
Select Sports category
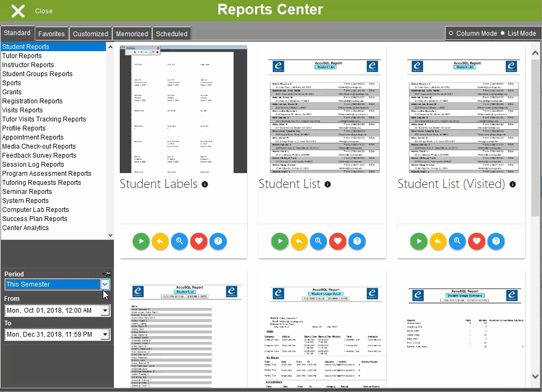[54, 83]
